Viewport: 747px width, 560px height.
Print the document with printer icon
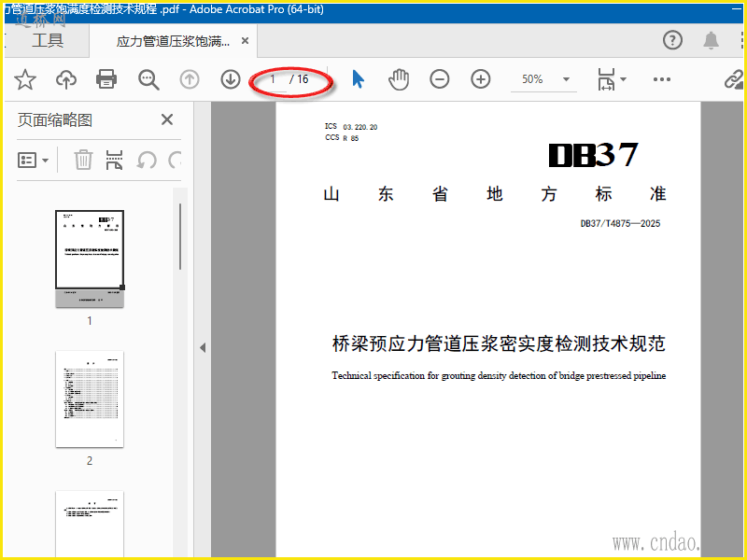click(x=106, y=79)
